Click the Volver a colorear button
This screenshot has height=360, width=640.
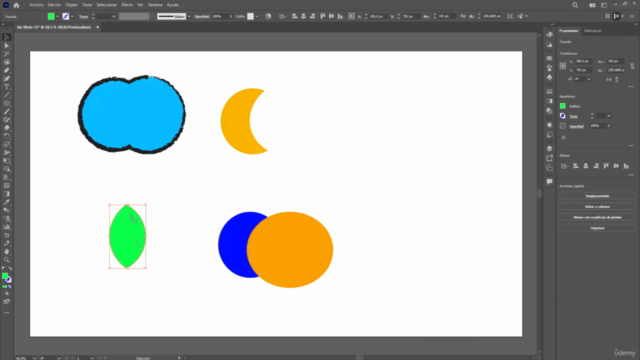(x=597, y=207)
